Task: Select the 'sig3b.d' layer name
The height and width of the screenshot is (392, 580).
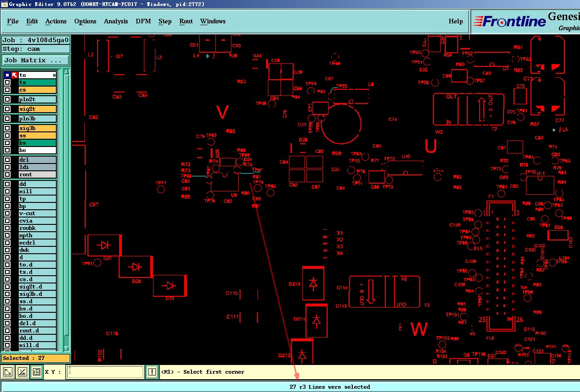Action: click(x=37, y=294)
